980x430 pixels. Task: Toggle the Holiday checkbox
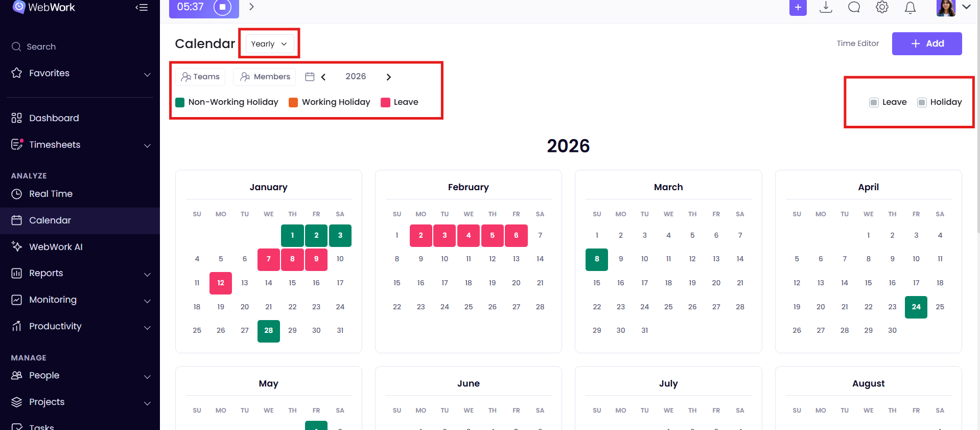pos(922,102)
